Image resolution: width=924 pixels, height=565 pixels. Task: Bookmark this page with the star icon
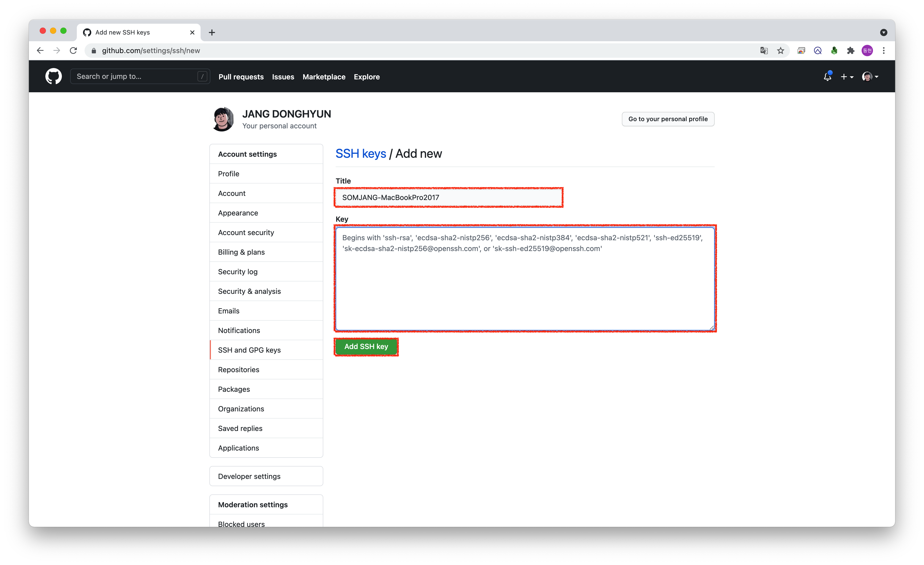click(x=780, y=51)
